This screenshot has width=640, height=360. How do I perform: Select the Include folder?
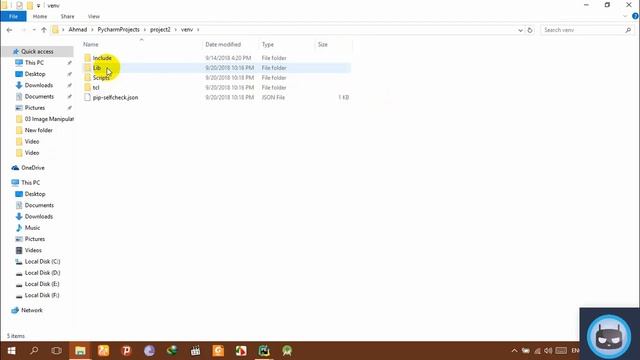tap(102, 58)
